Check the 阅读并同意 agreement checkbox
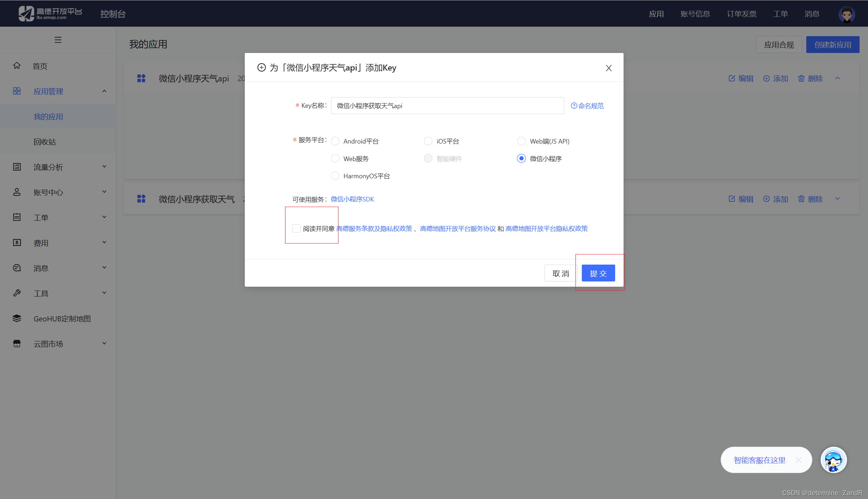Image resolution: width=868 pixels, height=499 pixels. pos(296,228)
